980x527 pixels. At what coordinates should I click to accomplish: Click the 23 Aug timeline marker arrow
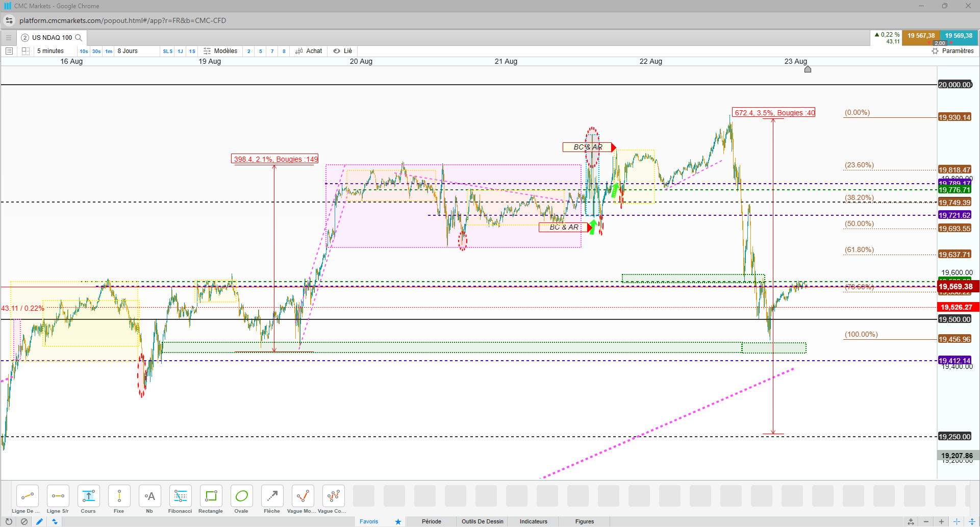pos(808,69)
